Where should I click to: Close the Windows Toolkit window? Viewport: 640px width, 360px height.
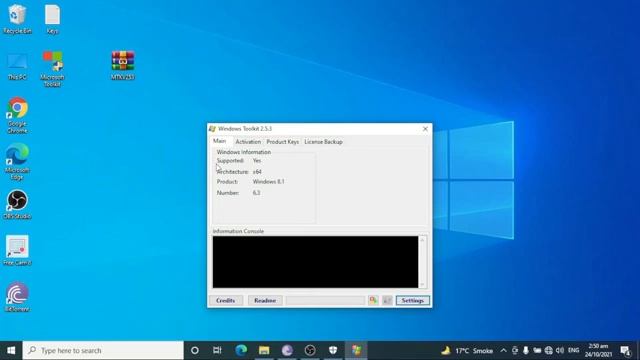click(x=425, y=129)
